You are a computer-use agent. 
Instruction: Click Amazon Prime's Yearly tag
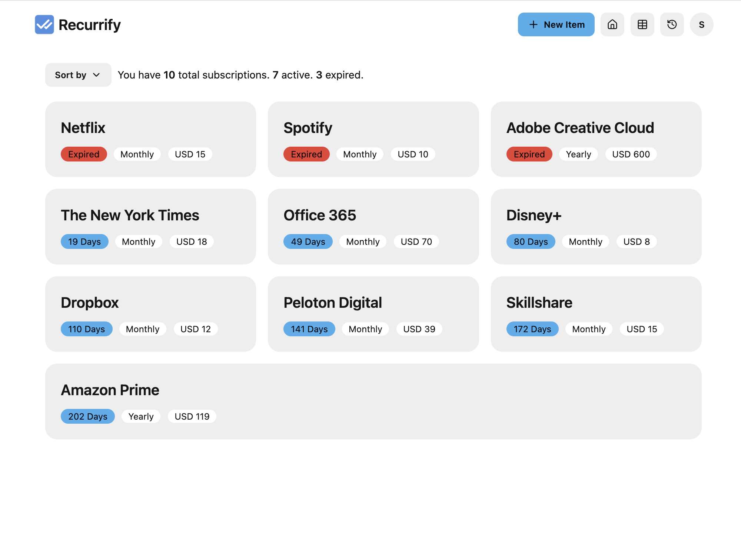(141, 416)
